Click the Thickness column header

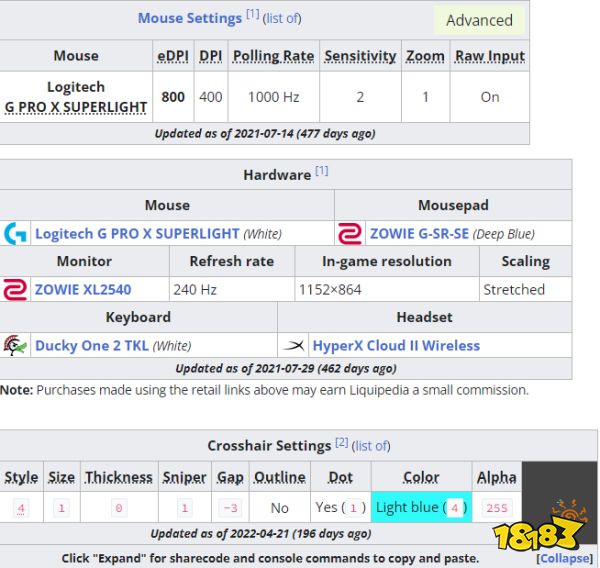119,477
